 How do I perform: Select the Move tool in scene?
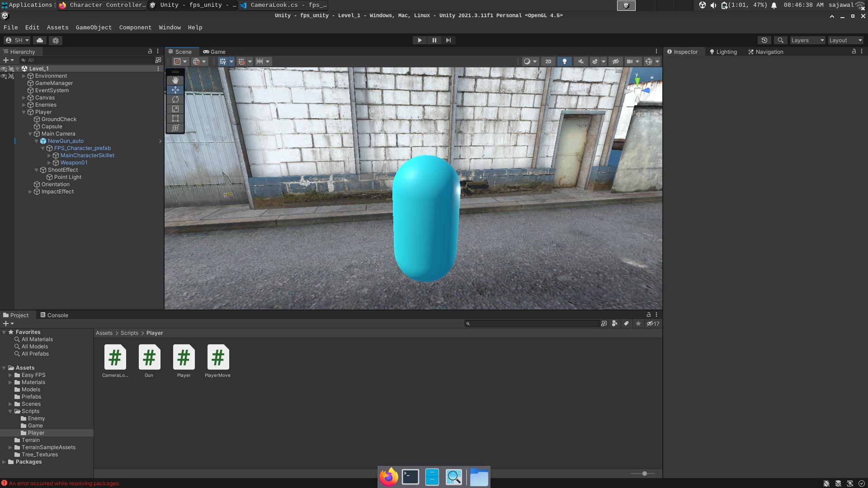(175, 89)
